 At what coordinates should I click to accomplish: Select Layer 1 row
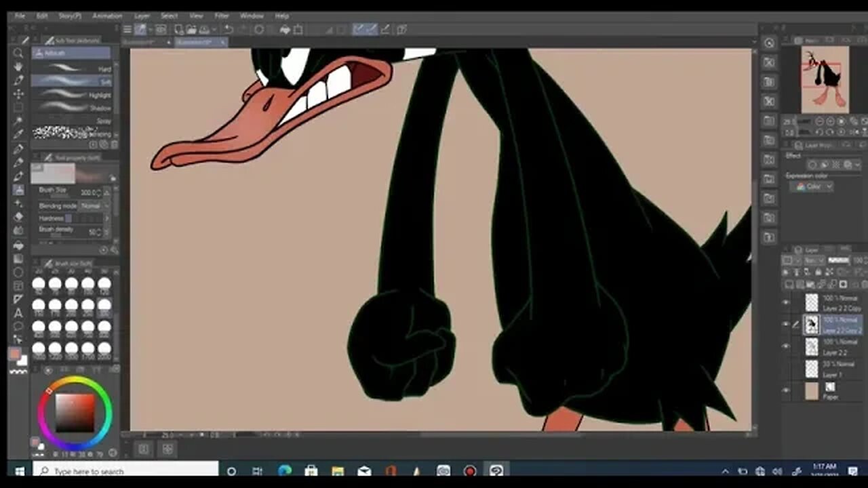pyautogui.click(x=823, y=369)
